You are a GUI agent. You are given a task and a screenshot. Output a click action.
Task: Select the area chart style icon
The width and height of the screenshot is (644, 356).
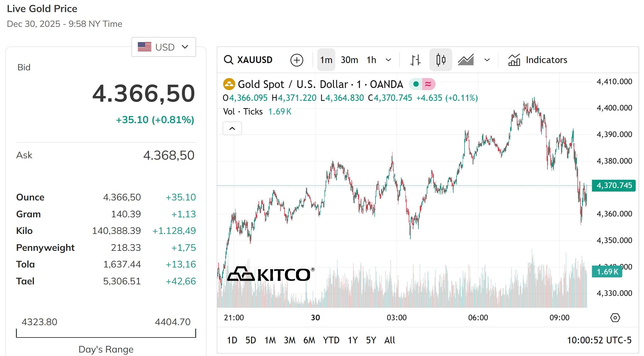466,60
